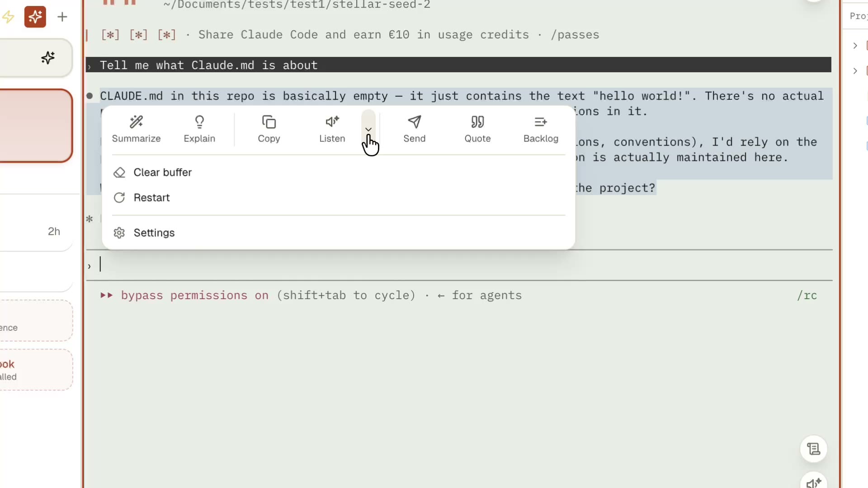Expand the Listen options chevron
This screenshot has width=868, height=488.
point(368,129)
